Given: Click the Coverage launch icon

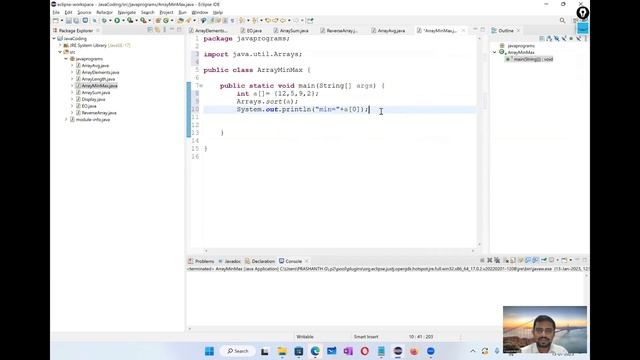Looking at the screenshot, I should [130, 20].
